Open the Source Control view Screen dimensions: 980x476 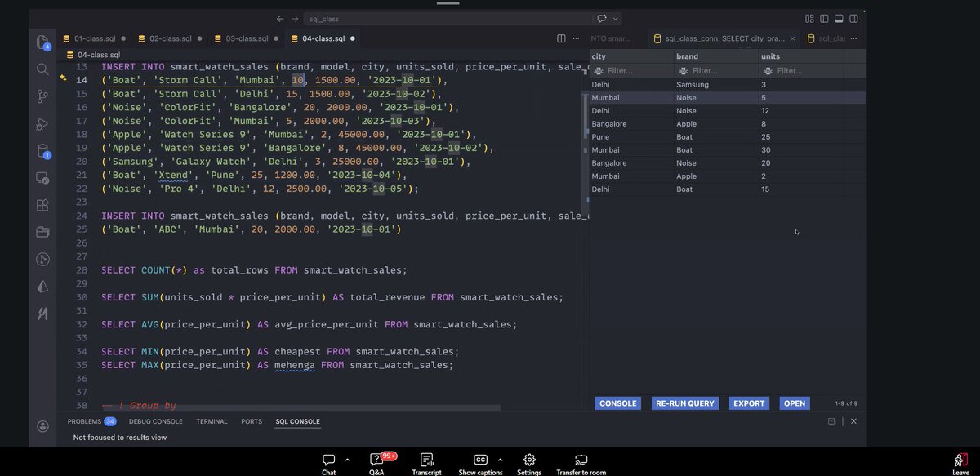pos(42,96)
